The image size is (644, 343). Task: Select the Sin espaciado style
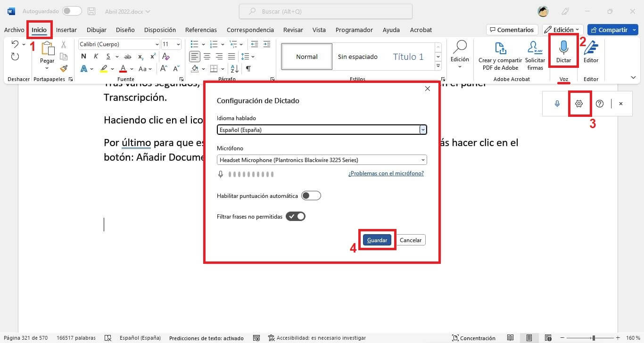pos(358,57)
